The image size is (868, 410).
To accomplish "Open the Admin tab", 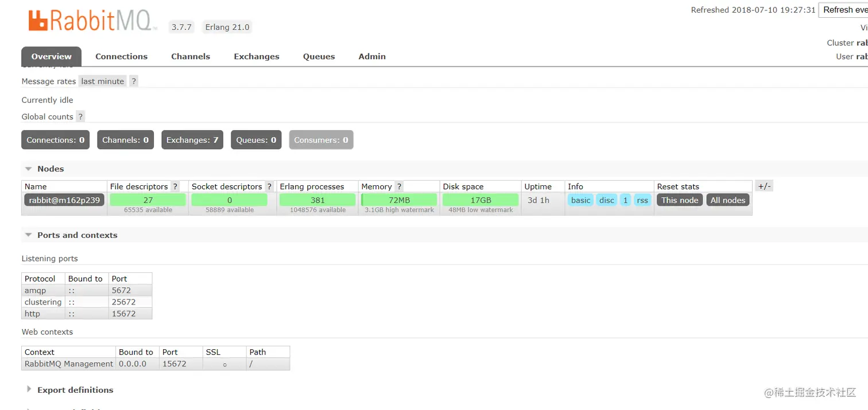I will [x=372, y=56].
